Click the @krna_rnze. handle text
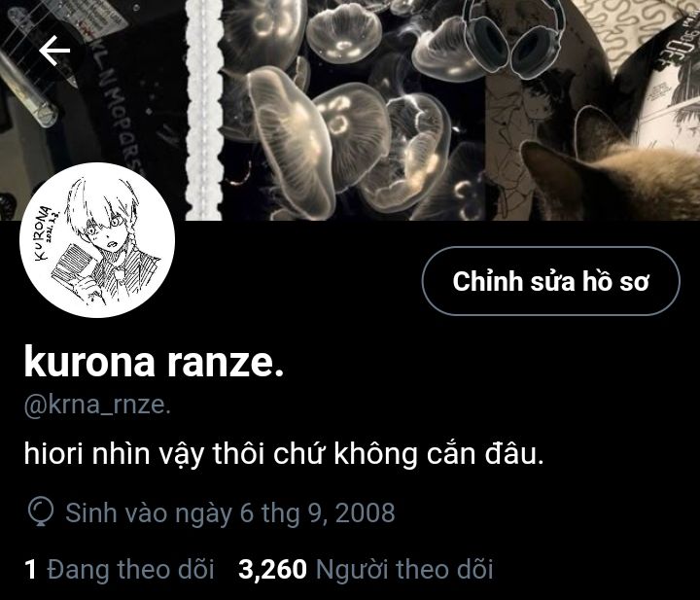The image size is (700, 600). tap(97, 405)
